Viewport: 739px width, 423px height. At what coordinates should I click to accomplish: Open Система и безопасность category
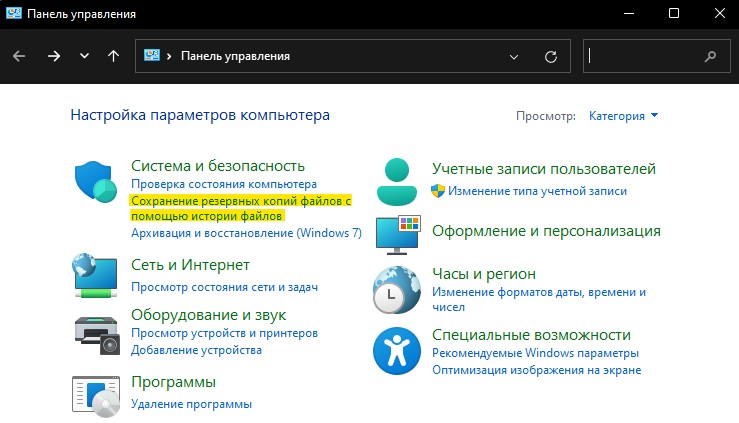click(x=218, y=166)
